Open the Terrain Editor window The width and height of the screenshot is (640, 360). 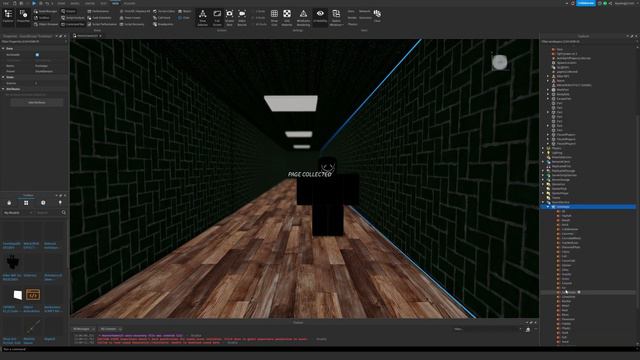coord(164,11)
